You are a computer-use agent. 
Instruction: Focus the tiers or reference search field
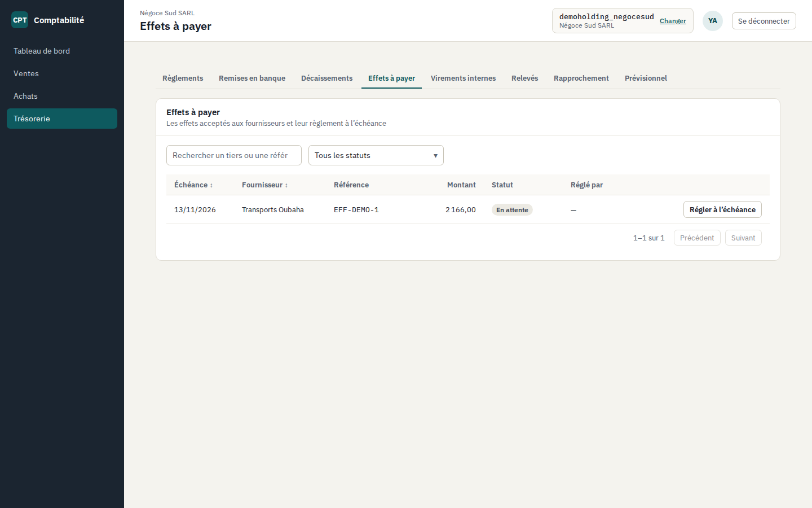(x=234, y=155)
